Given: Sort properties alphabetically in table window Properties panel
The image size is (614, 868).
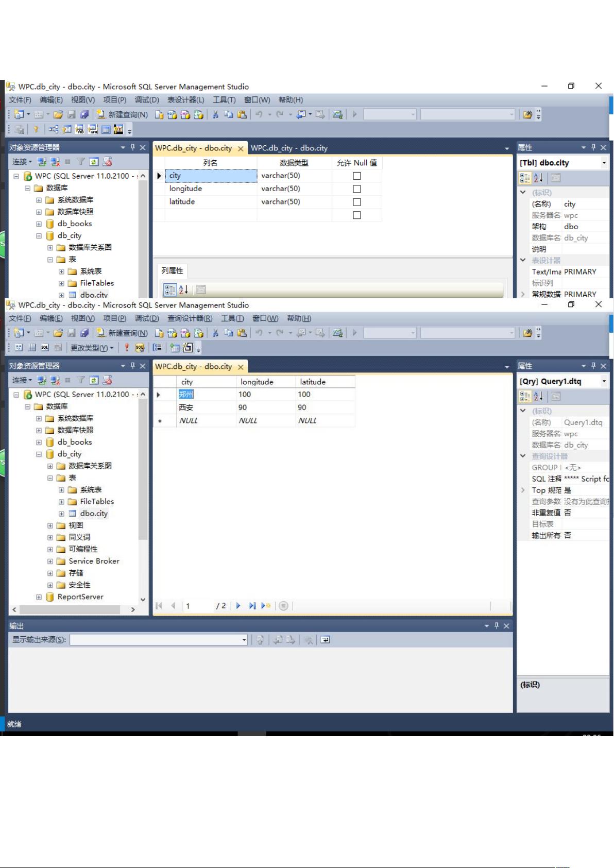Looking at the screenshot, I should click(x=538, y=178).
